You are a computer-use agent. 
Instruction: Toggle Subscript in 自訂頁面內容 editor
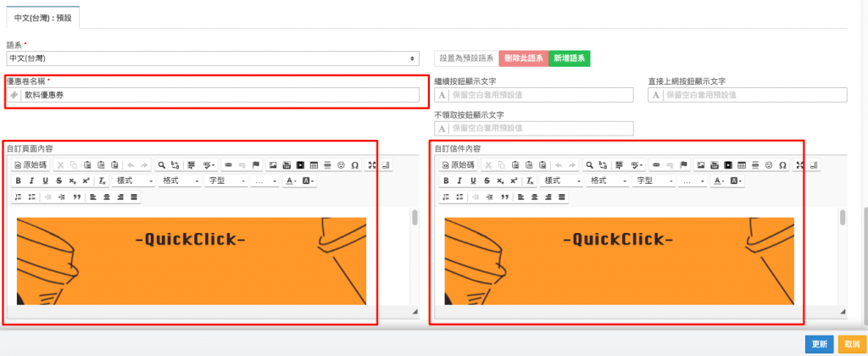pyautogui.click(x=72, y=181)
